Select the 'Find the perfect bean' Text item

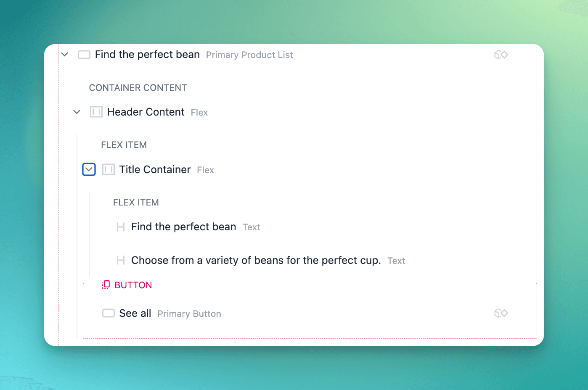[x=184, y=227]
